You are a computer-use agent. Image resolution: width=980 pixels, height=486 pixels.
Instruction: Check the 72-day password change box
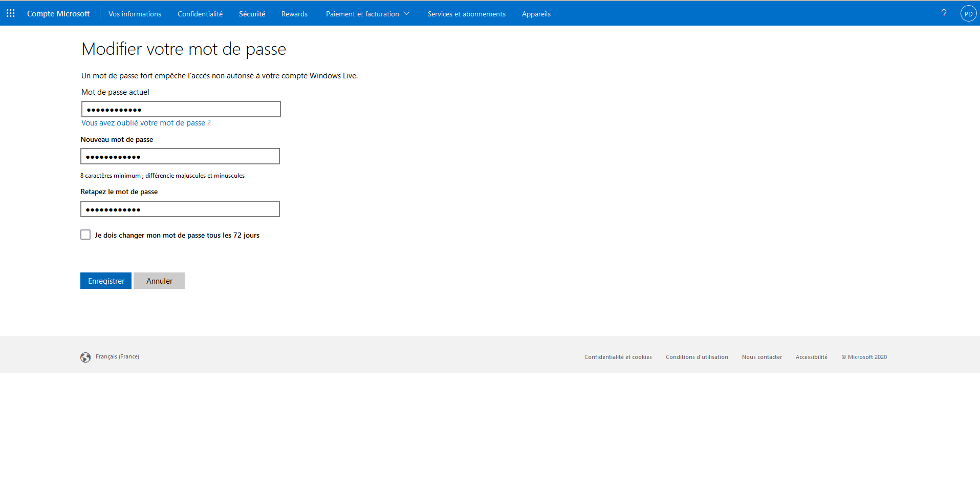pyautogui.click(x=85, y=235)
